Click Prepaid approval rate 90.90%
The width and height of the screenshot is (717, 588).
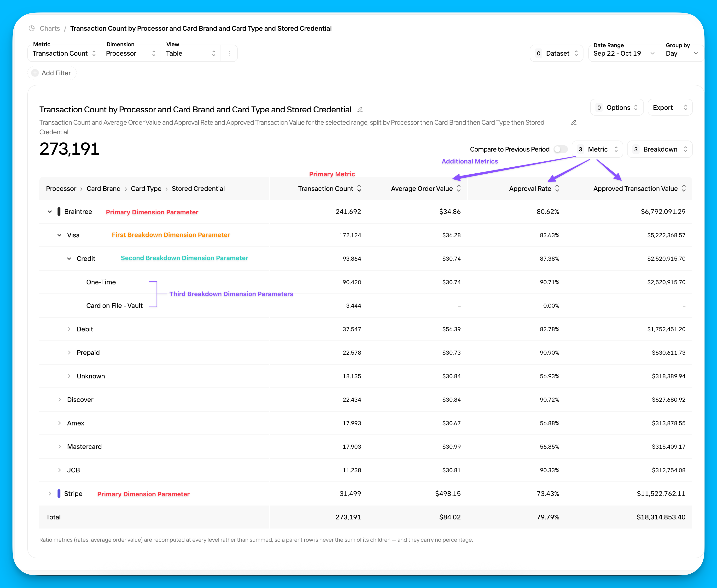point(549,353)
